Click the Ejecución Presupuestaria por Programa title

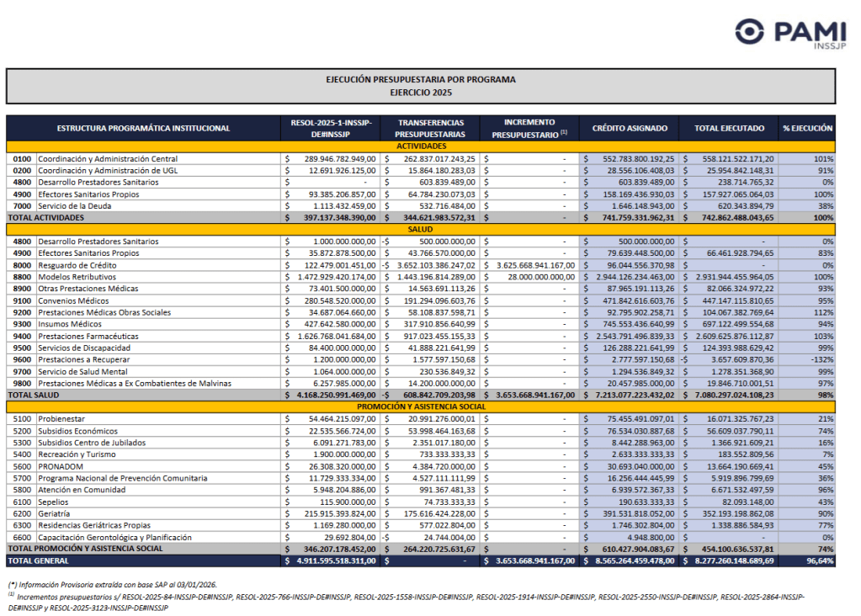[421, 86]
